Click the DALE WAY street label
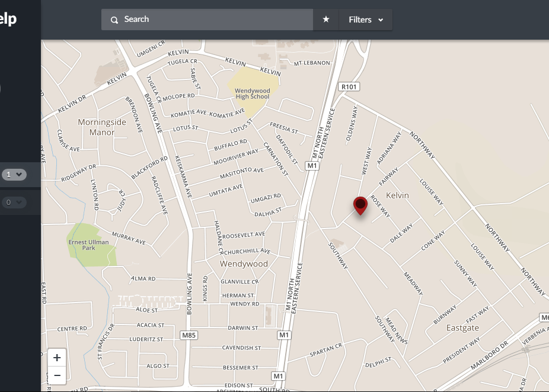This screenshot has height=392, width=549. 401,233
